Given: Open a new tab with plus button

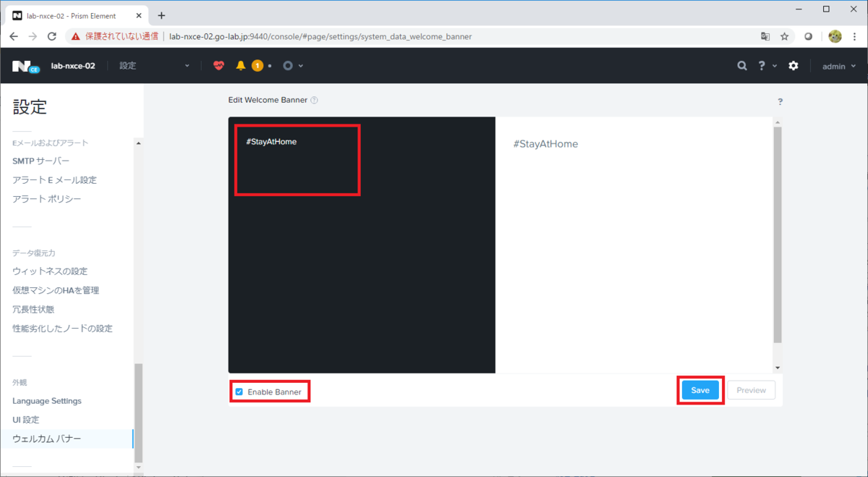Looking at the screenshot, I should coord(161,15).
